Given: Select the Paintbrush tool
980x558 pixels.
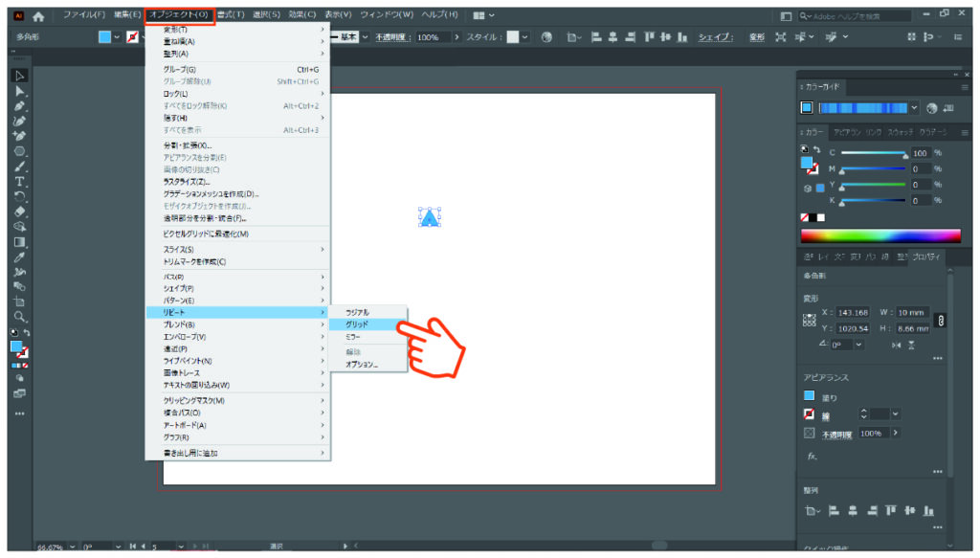Looking at the screenshot, I should (x=19, y=167).
